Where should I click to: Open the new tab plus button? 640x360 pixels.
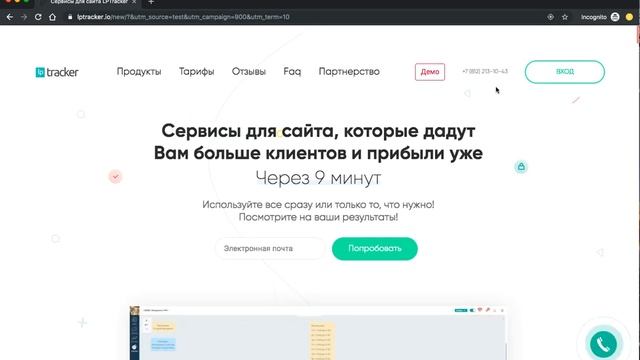[x=151, y=2]
